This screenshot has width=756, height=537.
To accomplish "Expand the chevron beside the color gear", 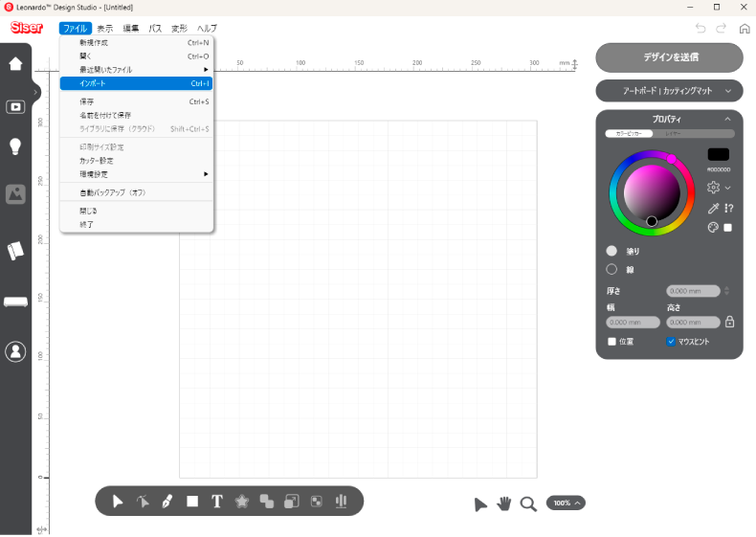I will click(728, 188).
